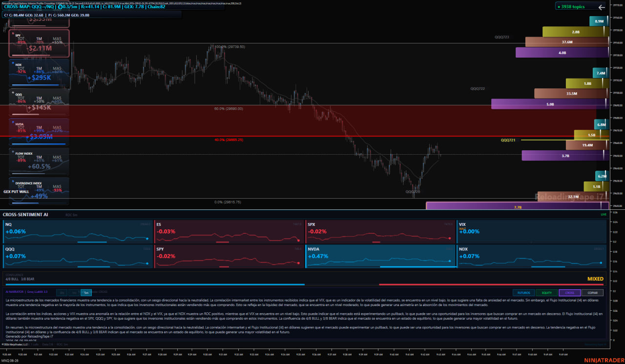
Task: Click the 40.0% (29665.25) Fibonacci label
Action: click(229, 140)
